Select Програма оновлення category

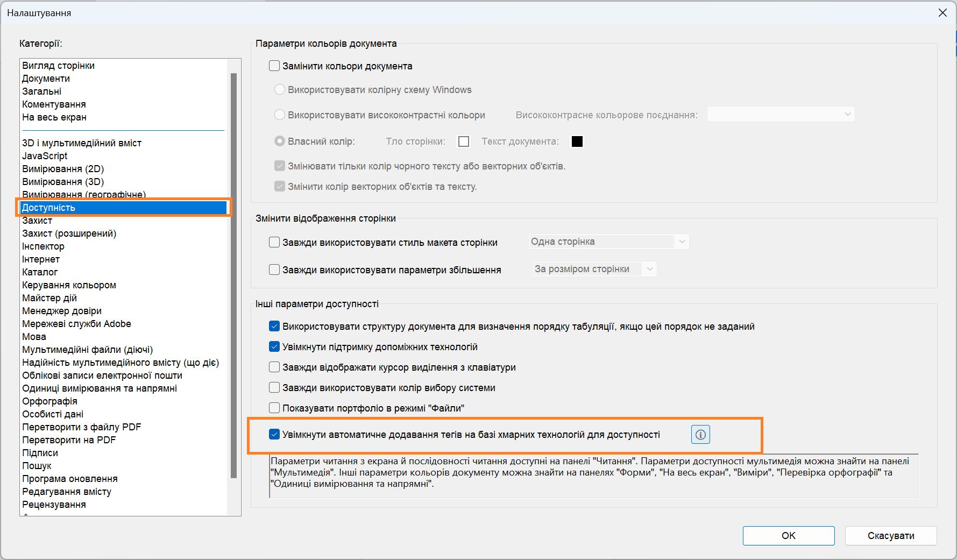point(123,479)
